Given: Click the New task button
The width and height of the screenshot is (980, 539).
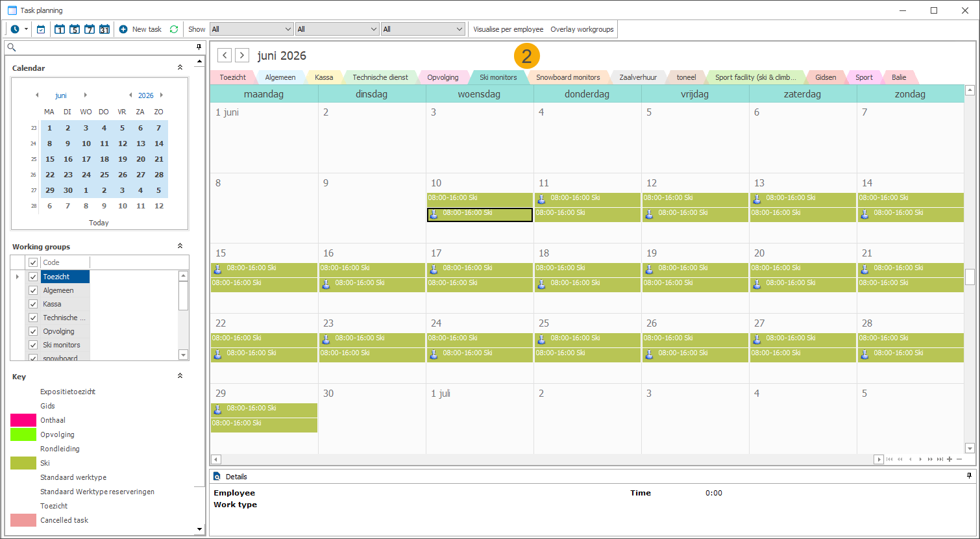Looking at the screenshot, I should (x=140, y=29).
